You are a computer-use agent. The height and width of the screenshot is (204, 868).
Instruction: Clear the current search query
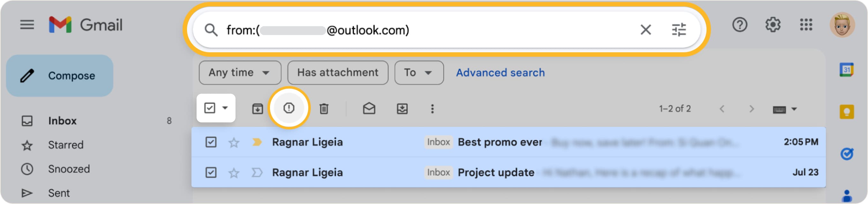(x=646, y=30)
